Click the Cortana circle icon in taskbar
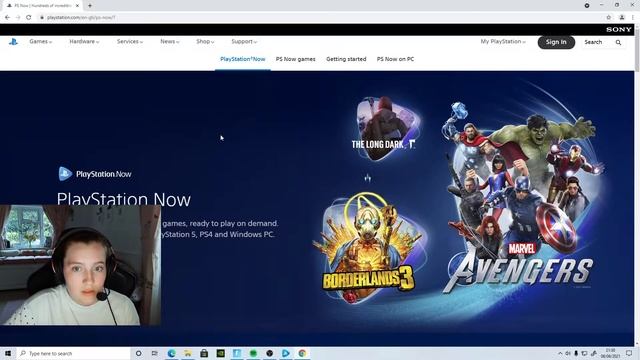640x360 pixels. coord(138,353)
